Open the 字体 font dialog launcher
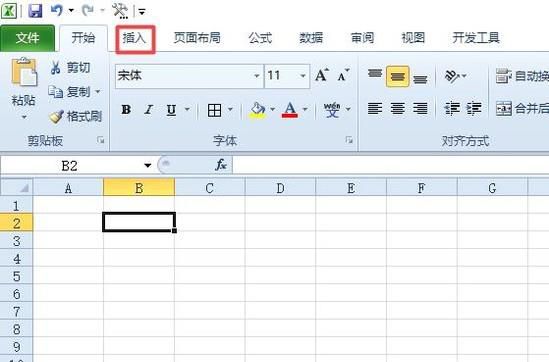The image size is (549, 362). click(x=349, y=140)
